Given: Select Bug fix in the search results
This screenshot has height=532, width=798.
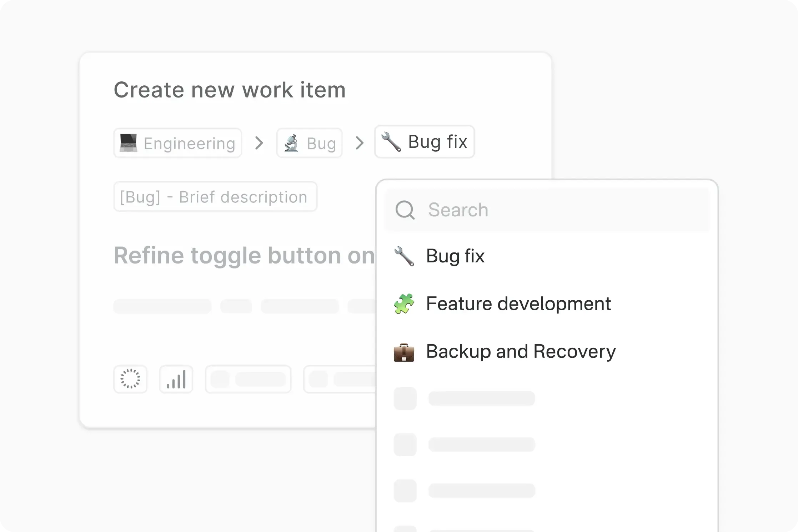Looking at the screenshot, I should pos(455,256).
